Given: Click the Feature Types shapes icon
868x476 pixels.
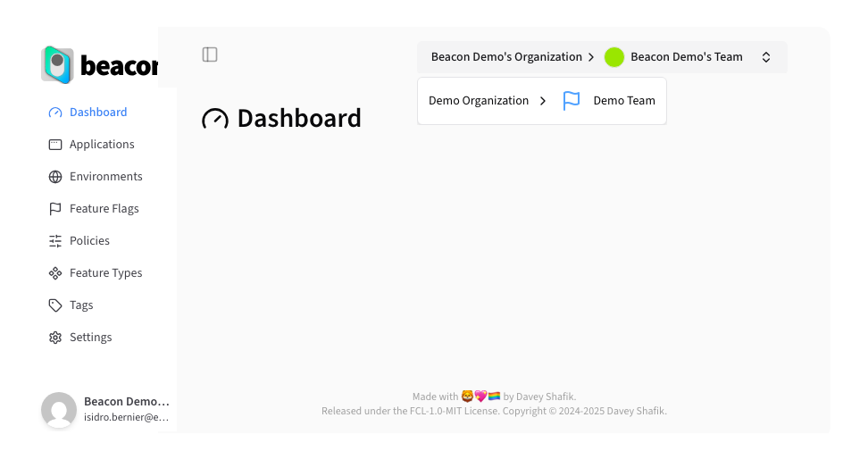Looking at the screenshot, I should [x=55, y=273].
